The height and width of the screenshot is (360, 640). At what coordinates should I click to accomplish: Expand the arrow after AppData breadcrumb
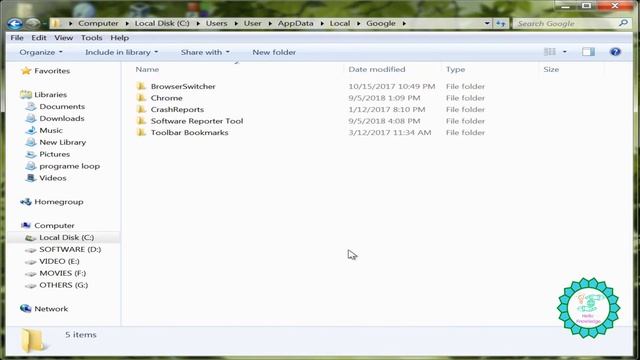(322, 23)
